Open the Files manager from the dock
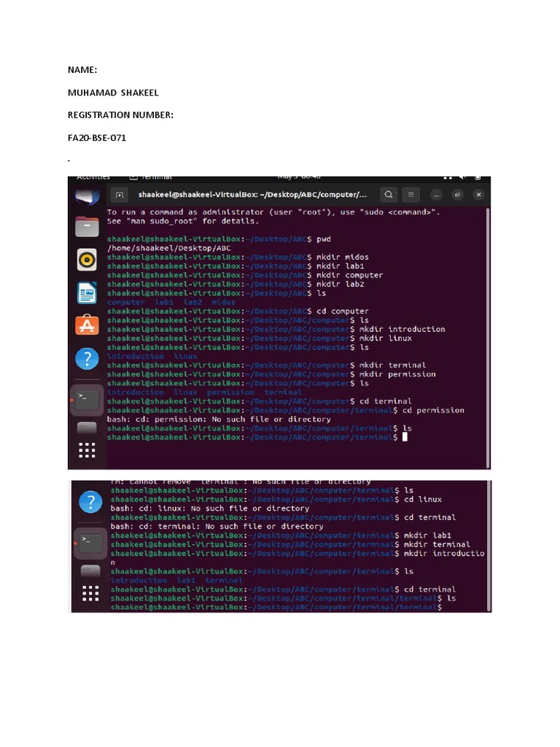The image size is (560, 747). 87,227
